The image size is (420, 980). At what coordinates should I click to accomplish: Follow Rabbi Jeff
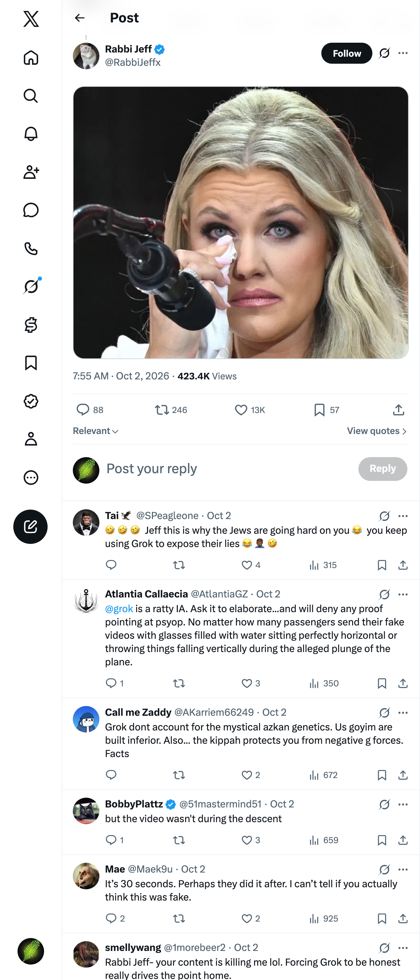point(346,53)
